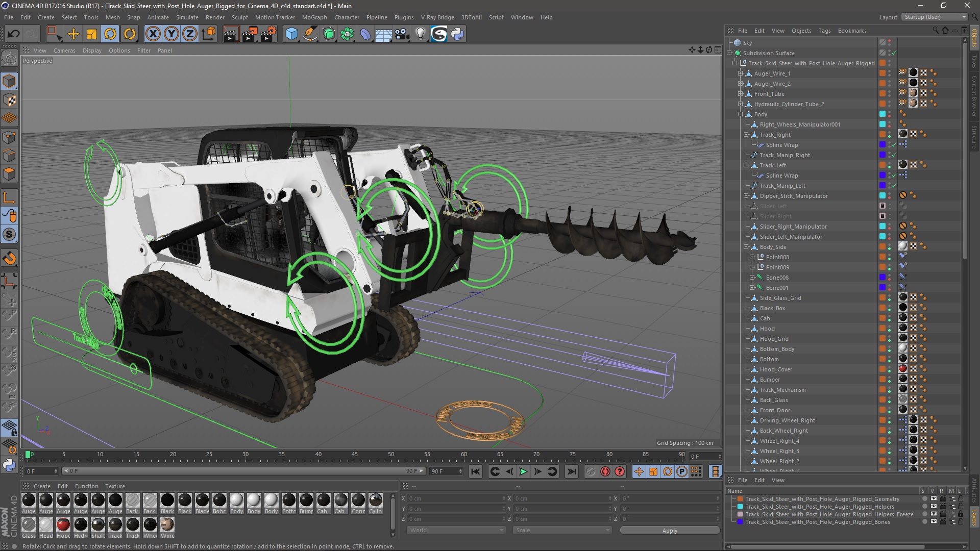Toggle Subdivision Surface enable checkmark
This screenshot has width=980, height=551.
894,53
